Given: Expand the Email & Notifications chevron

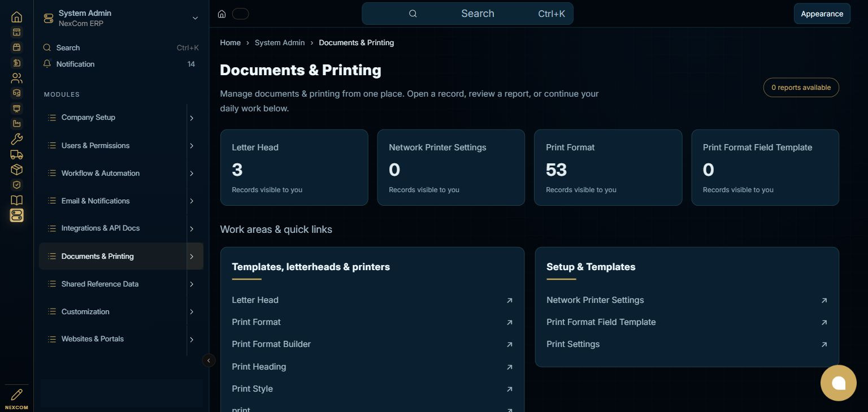Looking at the screenshot, I should [x=192, y=201].
